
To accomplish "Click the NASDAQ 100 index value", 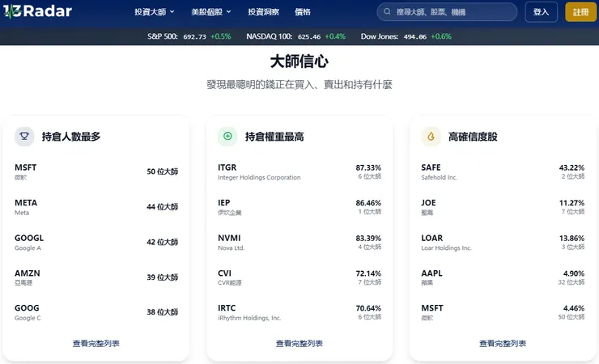I will [x=309, y=36].
